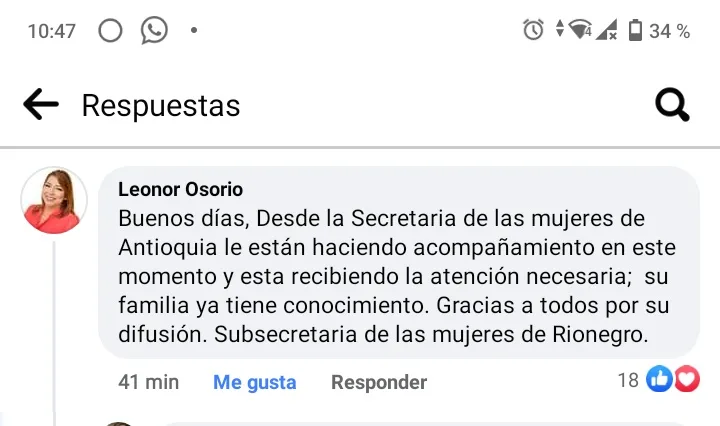Tap the Respuestas header title
This screenshot has height=426, width=720.
point(161,106)
